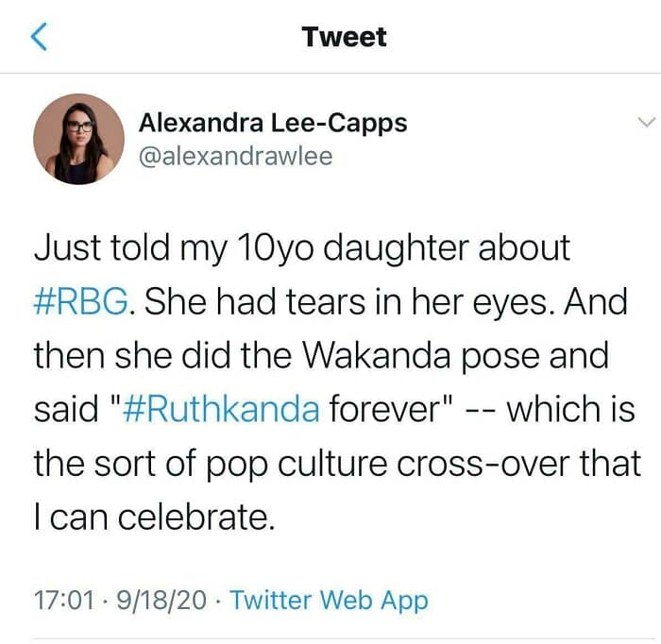Open the tweet options chevron menu
The image size is (661, 644).
tap(646, 123)
